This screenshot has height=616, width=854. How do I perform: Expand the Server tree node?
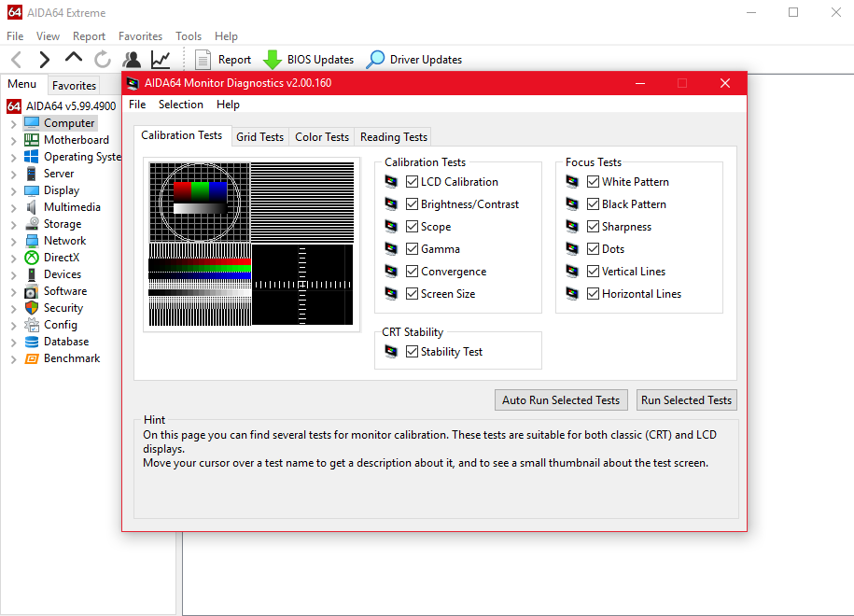[x=14, y=175]
